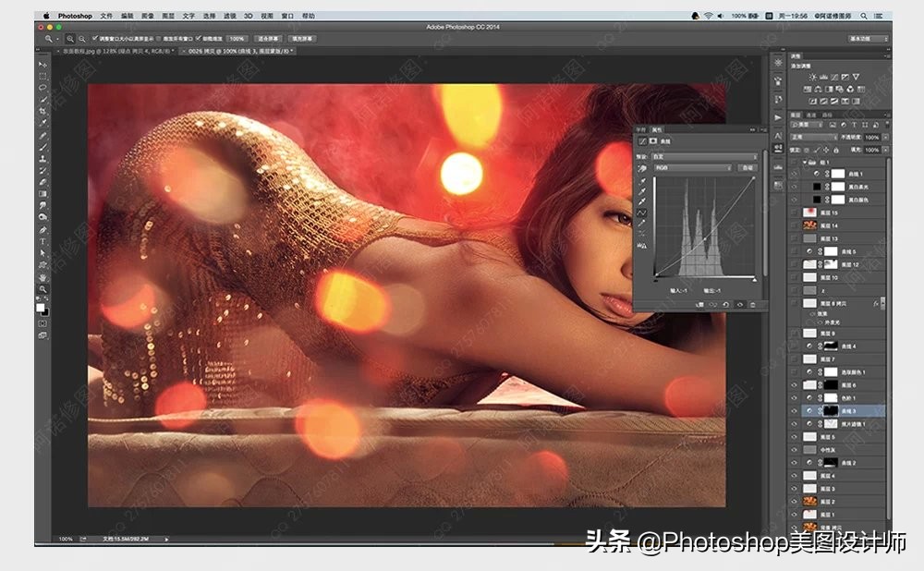This screenshot has height=571, width=924.
Task: Click the 自动 auto button in curves
Action: (747, 168)
